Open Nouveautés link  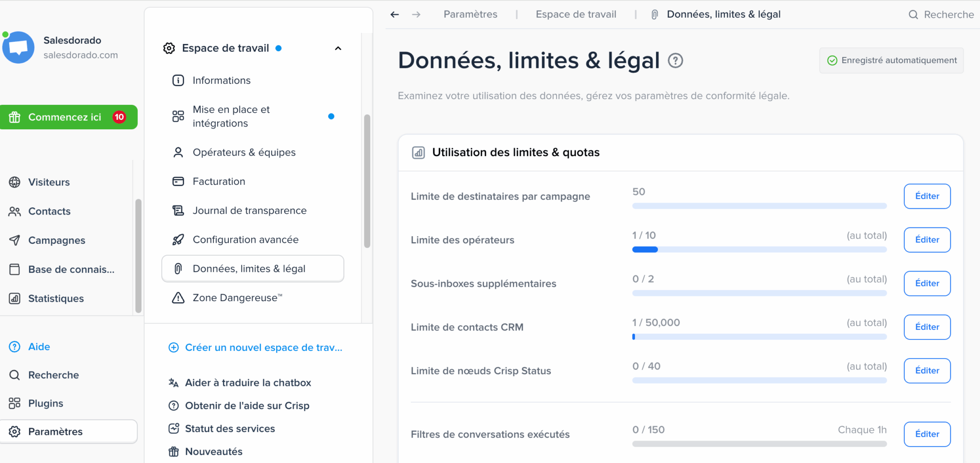205,452
